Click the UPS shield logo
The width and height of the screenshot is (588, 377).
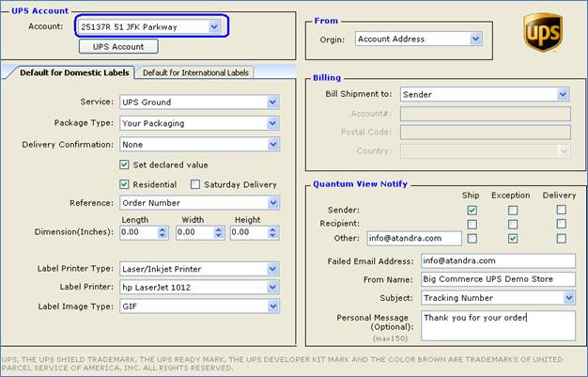[x=543, y=32]
